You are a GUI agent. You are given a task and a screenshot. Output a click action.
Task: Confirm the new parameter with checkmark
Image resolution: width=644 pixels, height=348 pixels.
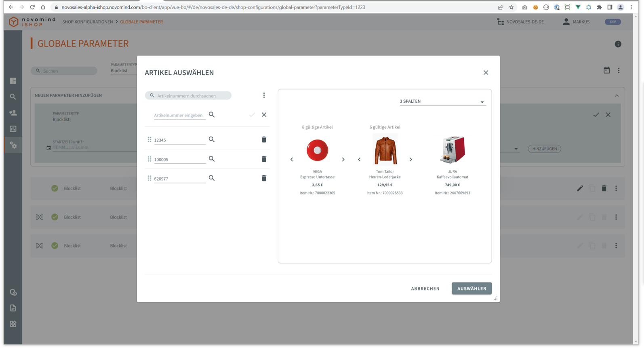[596, 115]
